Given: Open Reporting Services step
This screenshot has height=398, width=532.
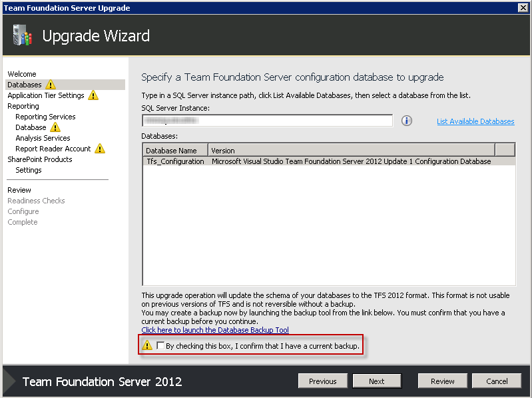Looking at the screenshot, I should point(45,117).
